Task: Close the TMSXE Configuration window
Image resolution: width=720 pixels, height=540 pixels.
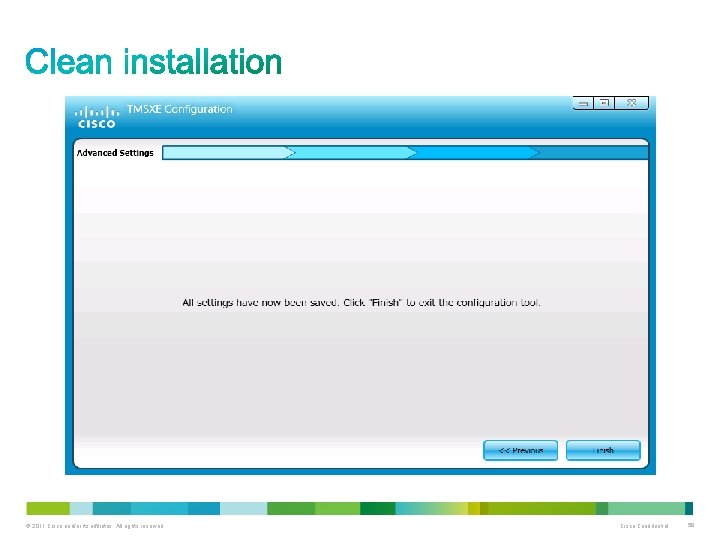Action: (632, 103)
